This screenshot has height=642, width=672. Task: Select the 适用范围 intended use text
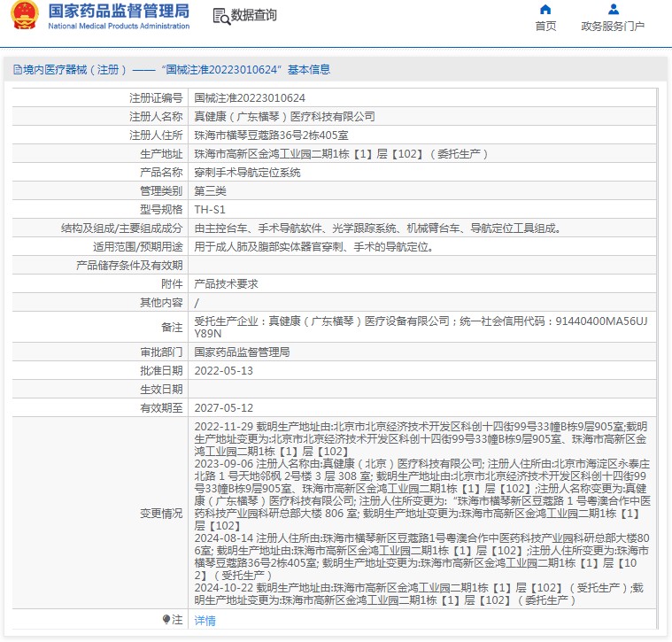pyautogui.click(x=313, y=247)
